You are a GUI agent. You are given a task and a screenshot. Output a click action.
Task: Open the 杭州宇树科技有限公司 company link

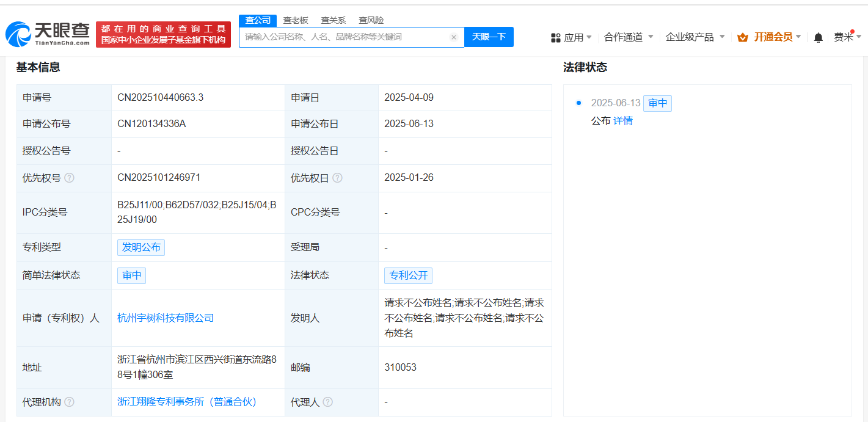tap(166, 318)
